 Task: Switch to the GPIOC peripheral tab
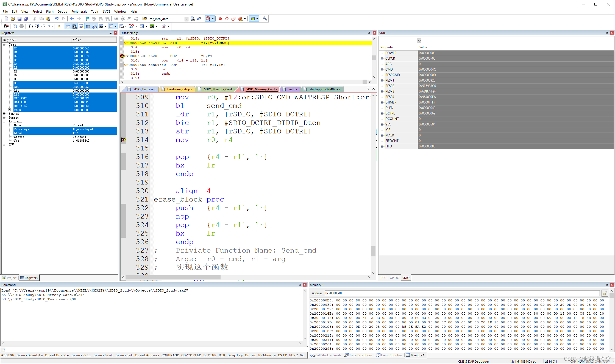coord(394,278)
